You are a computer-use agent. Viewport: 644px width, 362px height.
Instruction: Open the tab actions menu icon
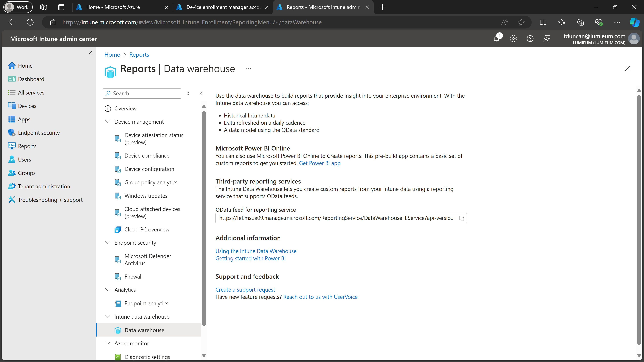click(61, 7)
